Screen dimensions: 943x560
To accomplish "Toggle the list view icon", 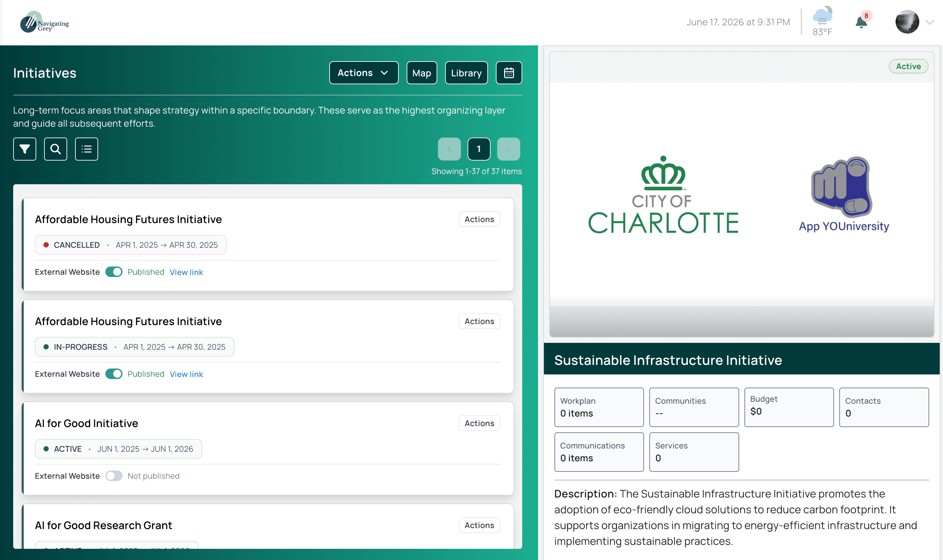I will [87, 149].
